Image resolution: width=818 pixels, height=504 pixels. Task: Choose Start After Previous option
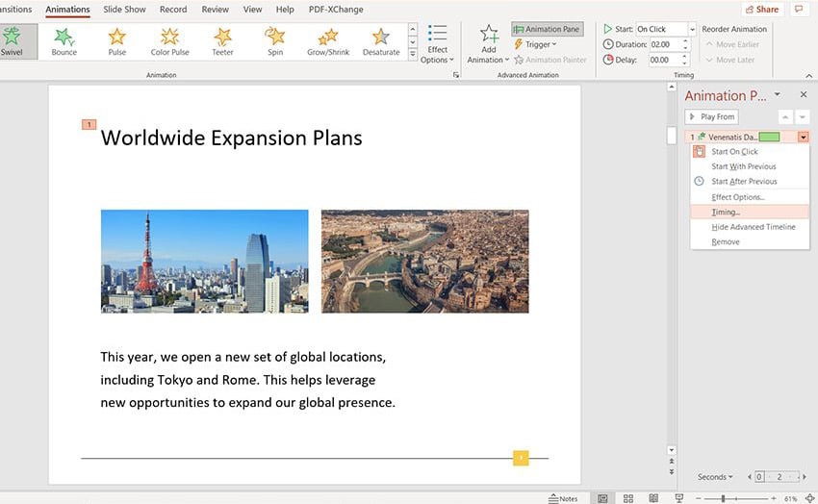pyautogui.click(x=743, y=182)
